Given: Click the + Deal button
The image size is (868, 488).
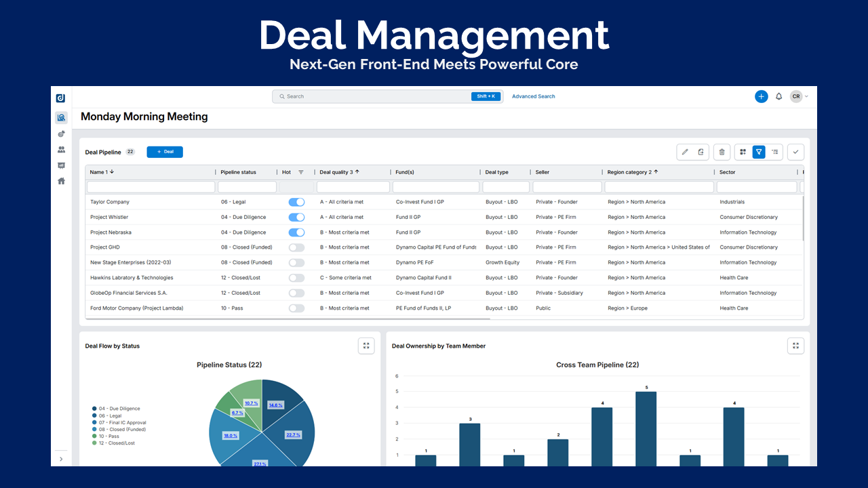Looking at the screenshot, I should (164, 152).
